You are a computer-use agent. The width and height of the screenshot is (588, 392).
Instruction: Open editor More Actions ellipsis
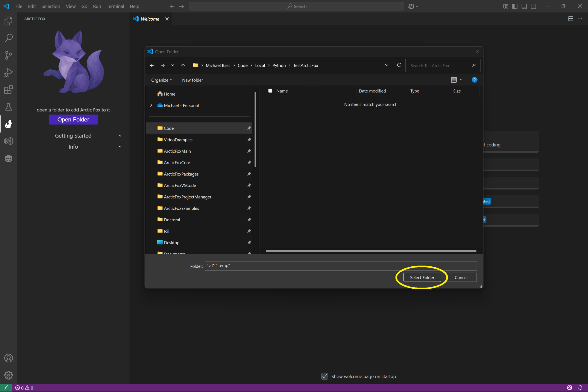580,19
